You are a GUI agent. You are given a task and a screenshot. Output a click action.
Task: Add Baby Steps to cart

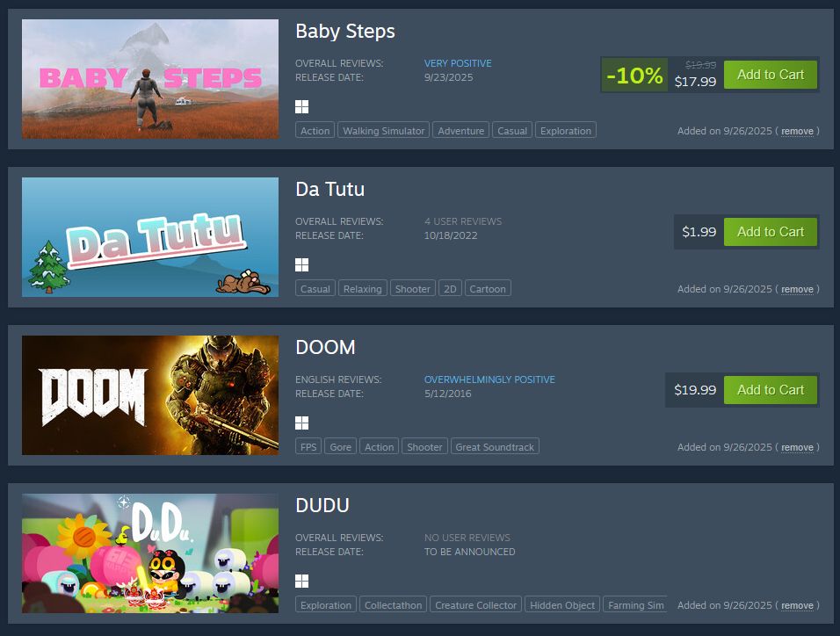click(x=770, y=75)
